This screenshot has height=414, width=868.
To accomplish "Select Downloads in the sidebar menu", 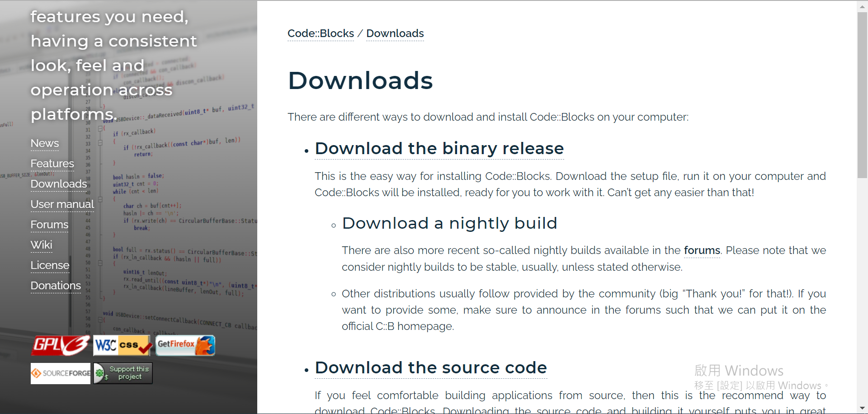I will point(59,184).
